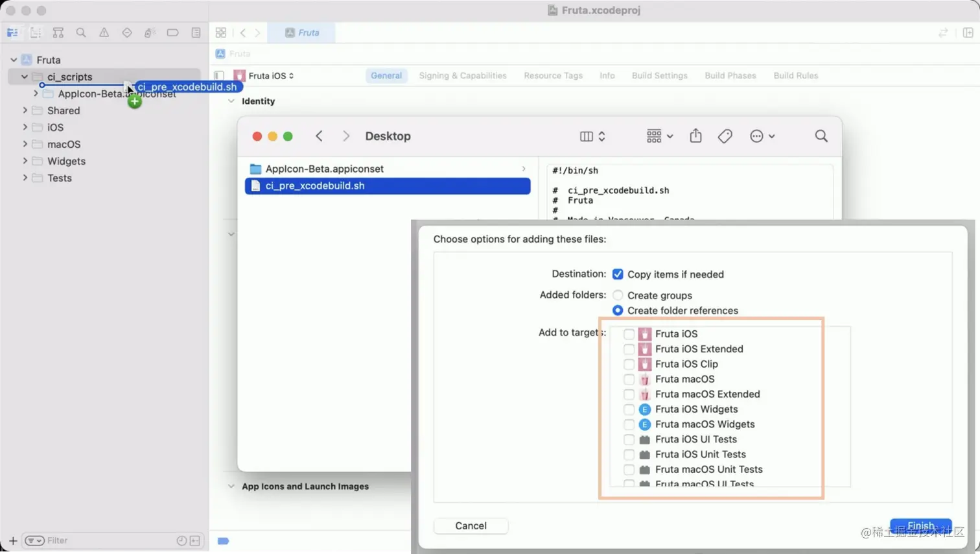This screenshot has height=554, width=980.
Task: Switch to Build Settings tab
Action: click(x=660, y=76)
